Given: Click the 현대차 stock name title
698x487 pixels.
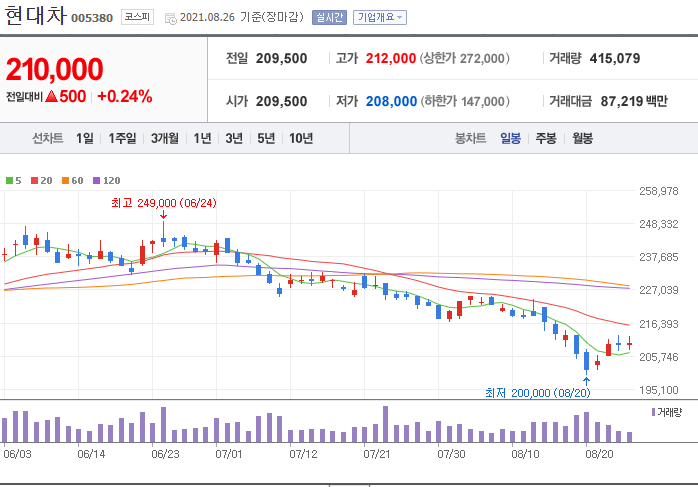Looking at the screenshot, I should click(36, 15).
